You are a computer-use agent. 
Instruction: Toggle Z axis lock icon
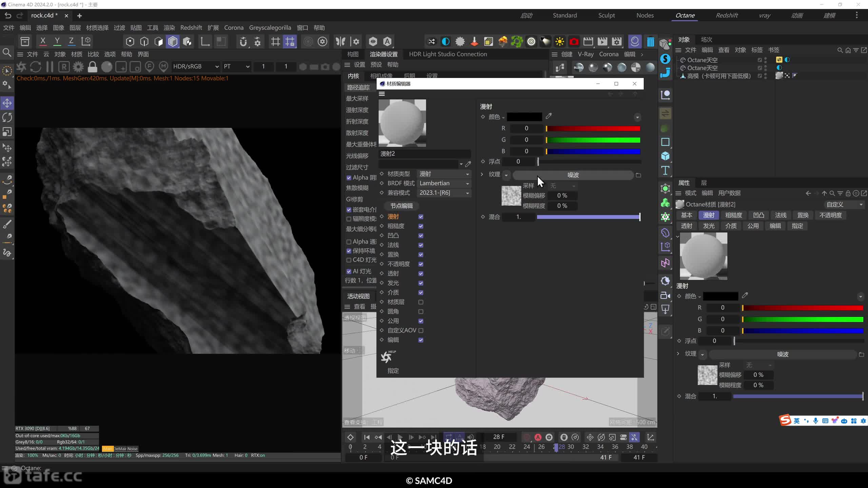point(71,41)
